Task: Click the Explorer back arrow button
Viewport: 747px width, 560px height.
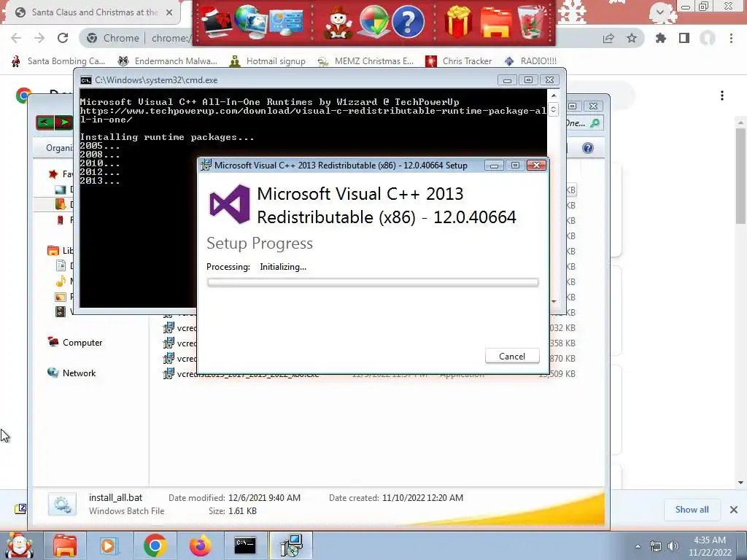Action: (x=44, y=122)
